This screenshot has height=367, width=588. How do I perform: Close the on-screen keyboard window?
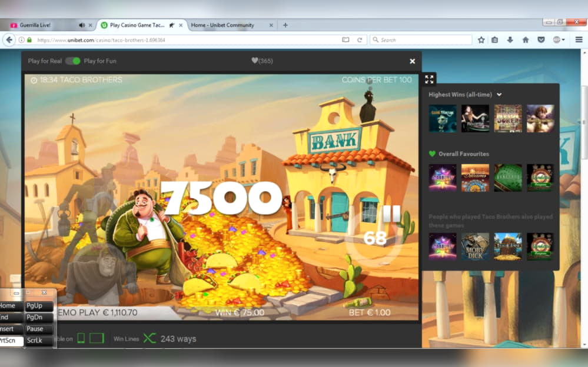pyautogui.click(x=44, y=292)
